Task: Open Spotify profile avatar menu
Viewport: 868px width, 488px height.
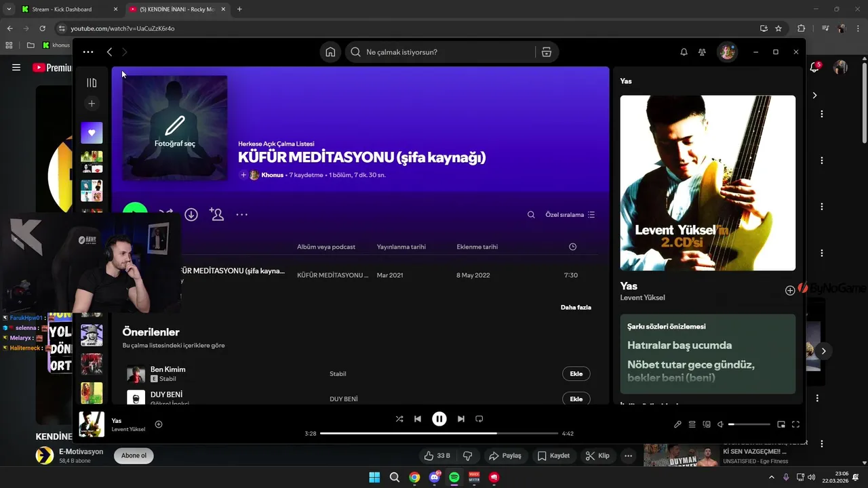Action: [727, 52]
